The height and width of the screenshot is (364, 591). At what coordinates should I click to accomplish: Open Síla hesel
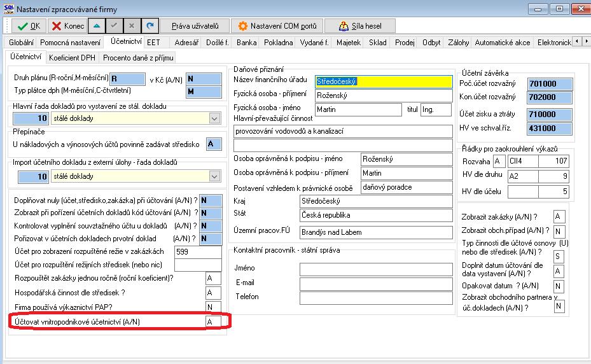click(x=360, y=26)
